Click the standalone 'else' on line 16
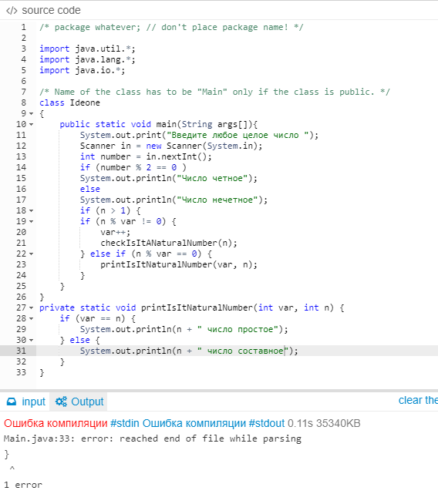 coord(90,190)
